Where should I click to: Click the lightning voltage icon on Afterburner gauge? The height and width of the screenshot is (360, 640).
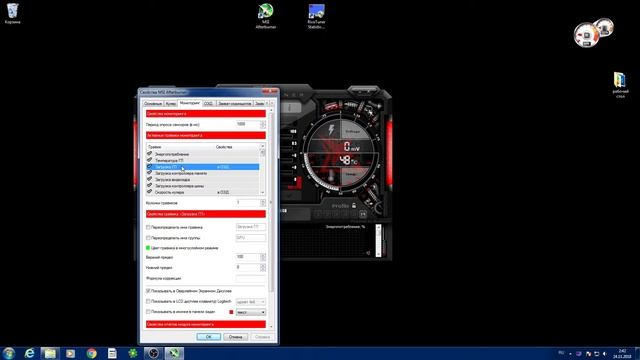(331, 130)
